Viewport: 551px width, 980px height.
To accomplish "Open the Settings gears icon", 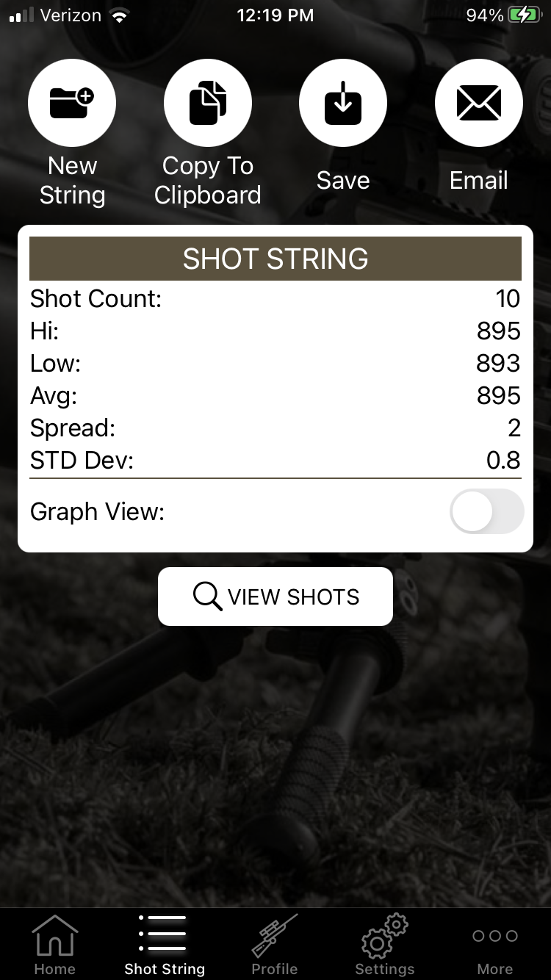I will pyautogui.click(x=384, y=936).
